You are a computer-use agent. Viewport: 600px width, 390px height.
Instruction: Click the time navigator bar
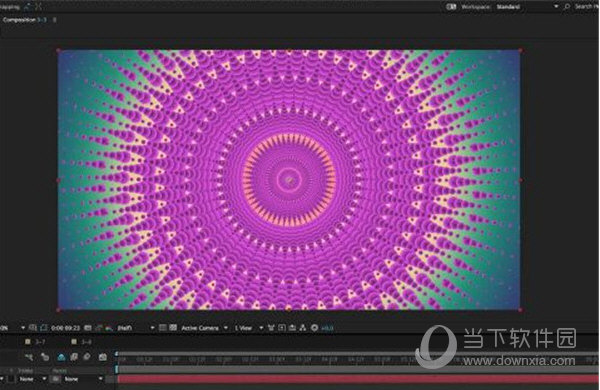coord(359,354)
